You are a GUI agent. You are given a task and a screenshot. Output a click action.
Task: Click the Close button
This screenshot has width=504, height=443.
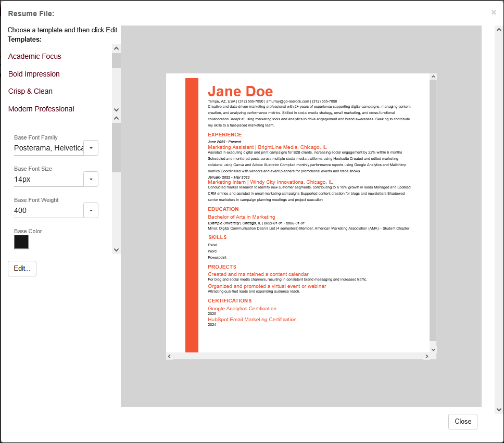462,422
